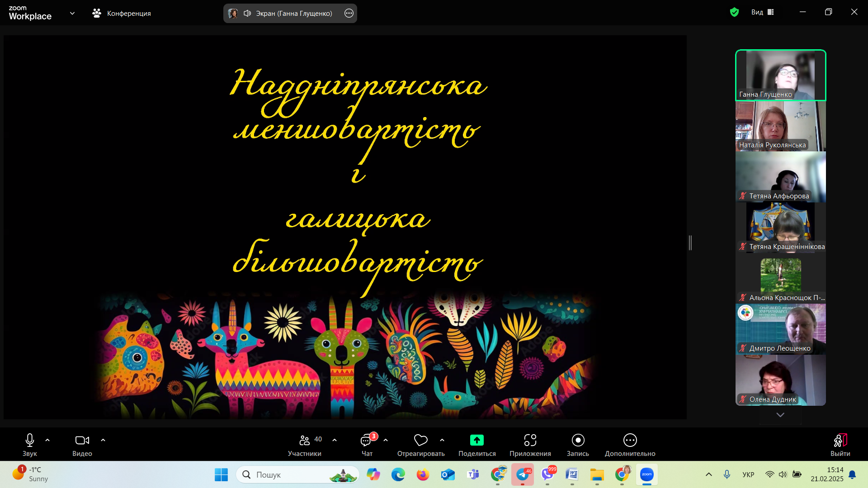
Task: Start recording with the Запись icon
Action: pos(578,441)
